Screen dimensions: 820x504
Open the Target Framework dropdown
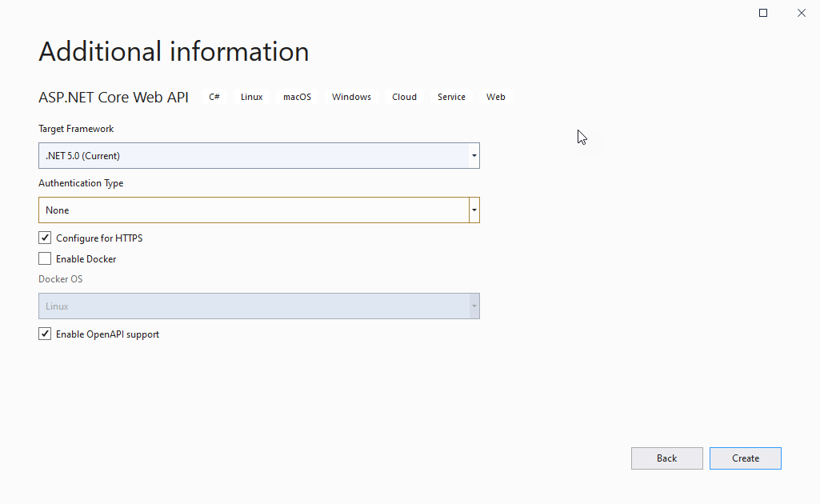click(x=259, y=156)
